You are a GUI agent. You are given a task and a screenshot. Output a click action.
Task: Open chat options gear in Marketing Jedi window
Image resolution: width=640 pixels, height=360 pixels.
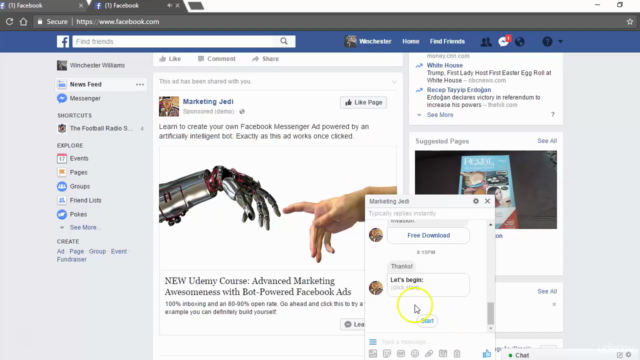coord(476,201)
